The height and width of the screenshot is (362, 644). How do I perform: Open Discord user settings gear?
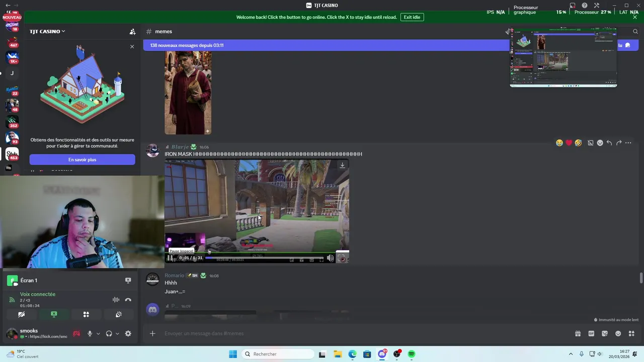click(128, 333)
